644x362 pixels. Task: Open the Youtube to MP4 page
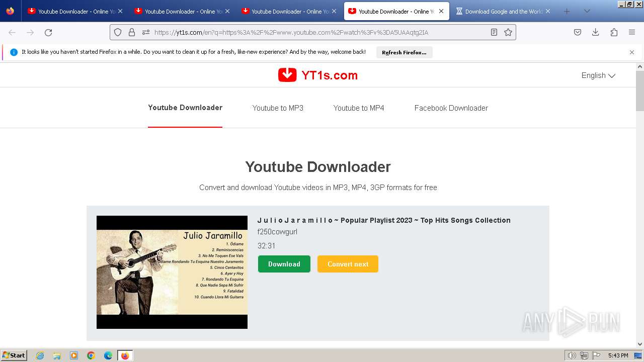[359, 108]
